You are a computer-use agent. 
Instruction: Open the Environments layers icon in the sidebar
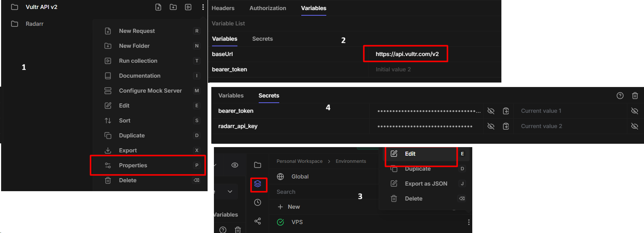(258, 184)
